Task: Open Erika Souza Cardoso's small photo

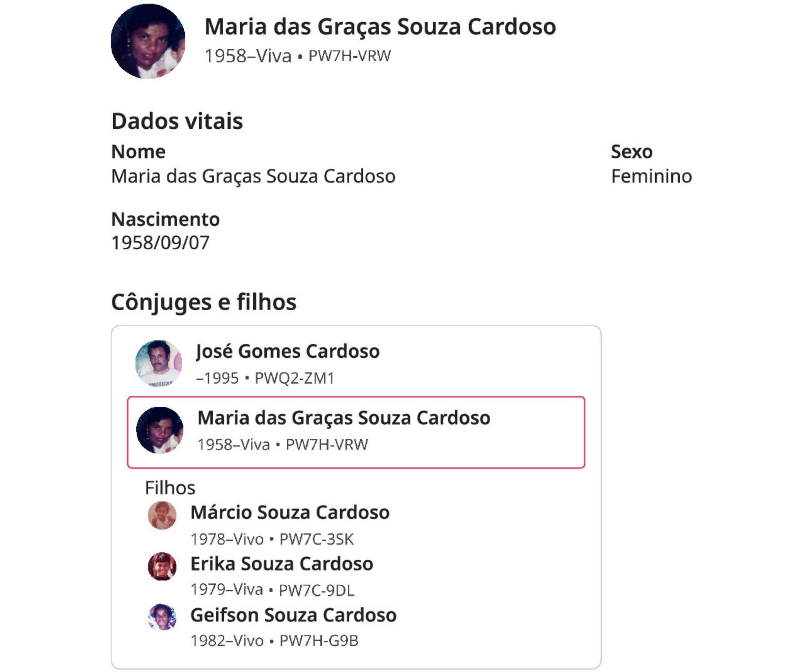Action: point(162,566)
